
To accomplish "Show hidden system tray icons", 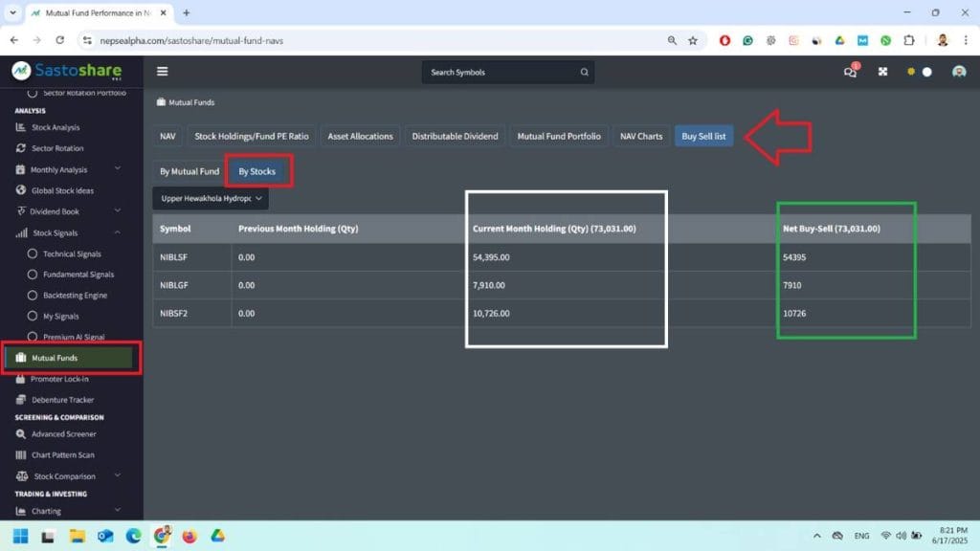I will pyautogui.click(x=816, y=536).
